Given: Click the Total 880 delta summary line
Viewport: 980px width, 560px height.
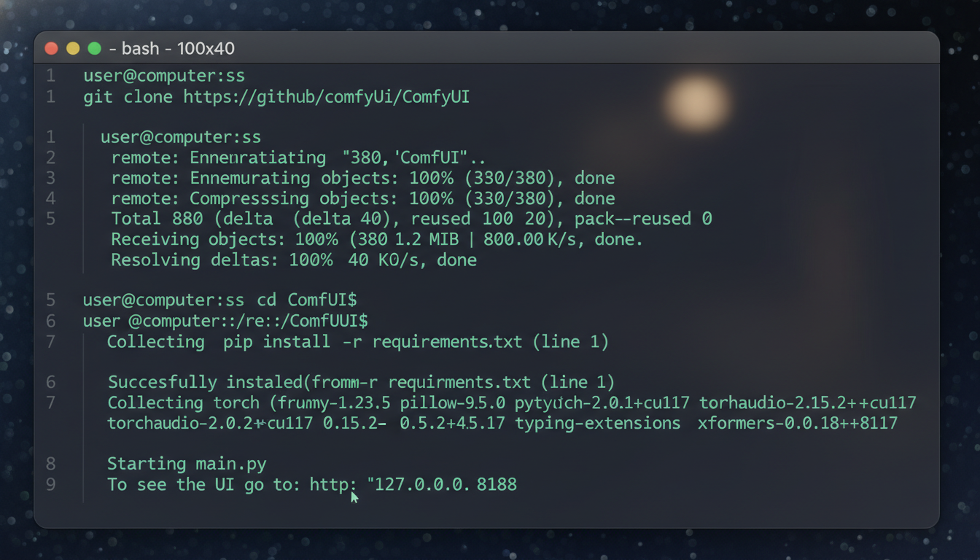Looking at the screenshot, I should 411,218.
